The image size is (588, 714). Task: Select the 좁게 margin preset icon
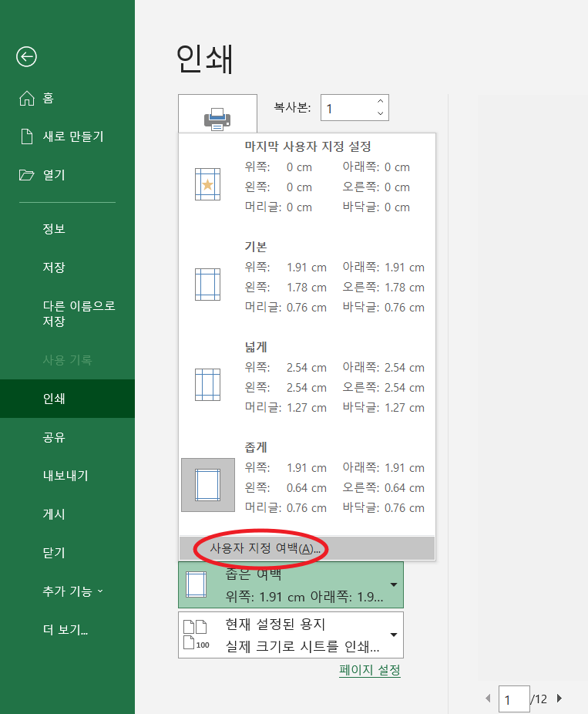pos(208,485)
